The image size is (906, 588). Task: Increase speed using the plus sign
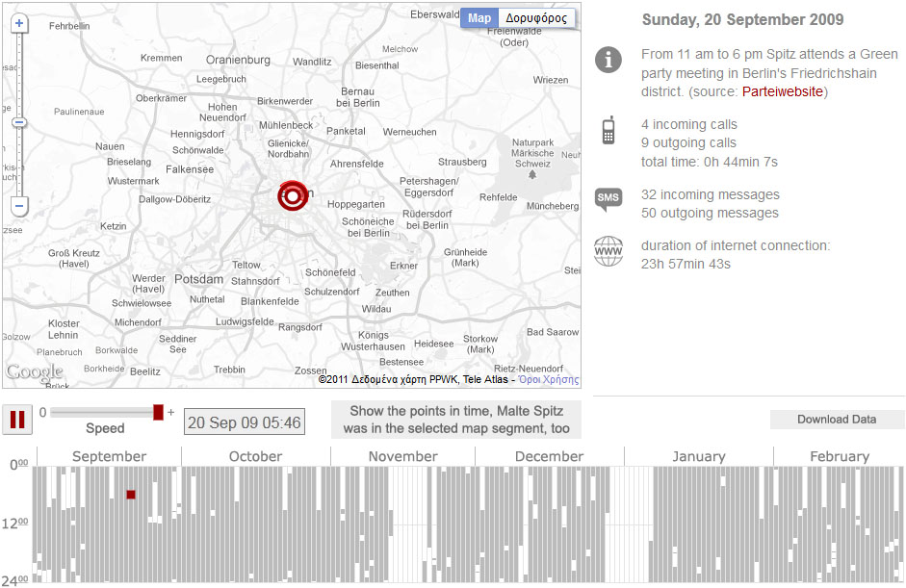tap(171, 413)
